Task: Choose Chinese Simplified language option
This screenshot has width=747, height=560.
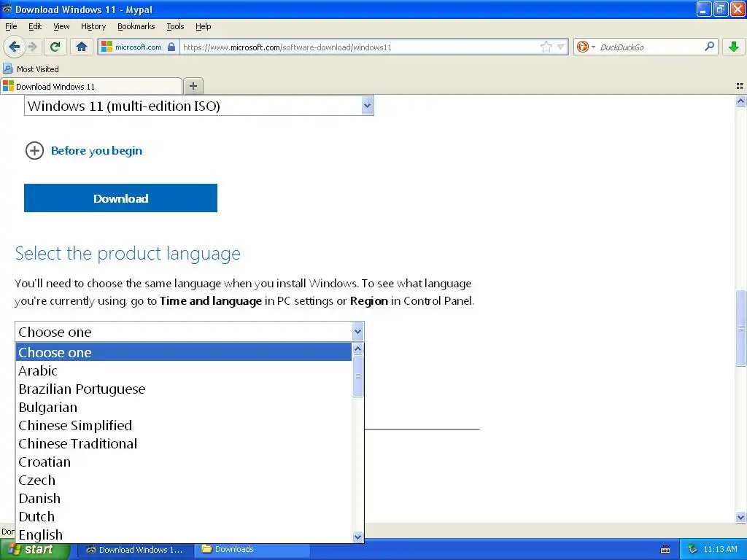Action: 183,425
